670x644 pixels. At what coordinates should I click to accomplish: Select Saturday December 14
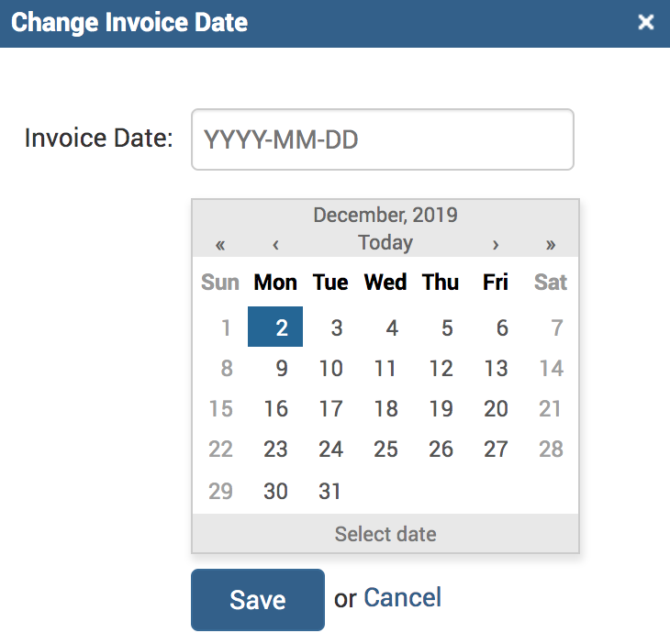pos(551,368)
